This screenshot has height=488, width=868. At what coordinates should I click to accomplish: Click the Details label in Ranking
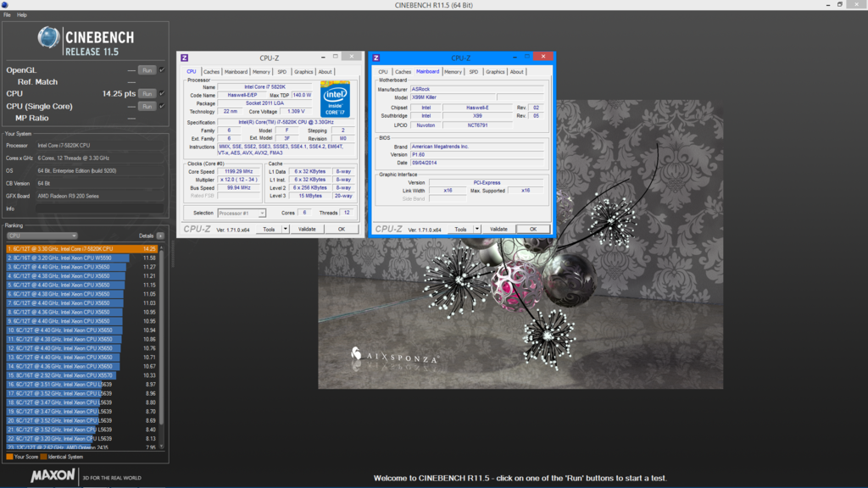coord(146,236)
